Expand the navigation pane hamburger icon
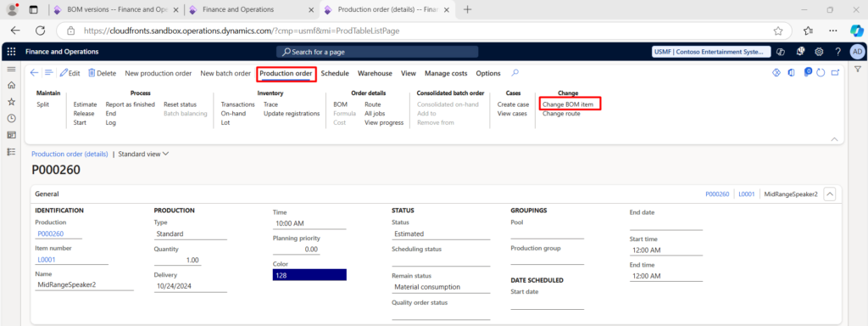This screenshot has height=326, width=868. [x=11, y=69]
